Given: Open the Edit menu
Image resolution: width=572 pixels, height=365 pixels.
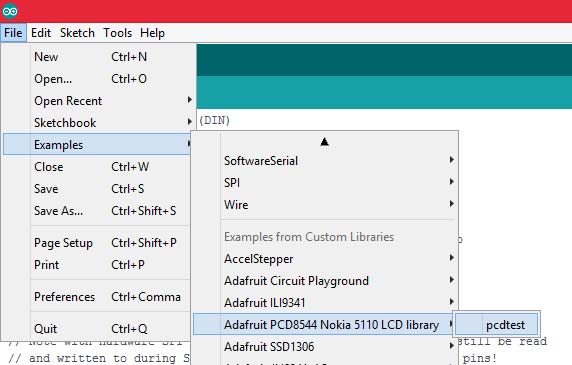Looking at the screenshot, I should [41, 33].
